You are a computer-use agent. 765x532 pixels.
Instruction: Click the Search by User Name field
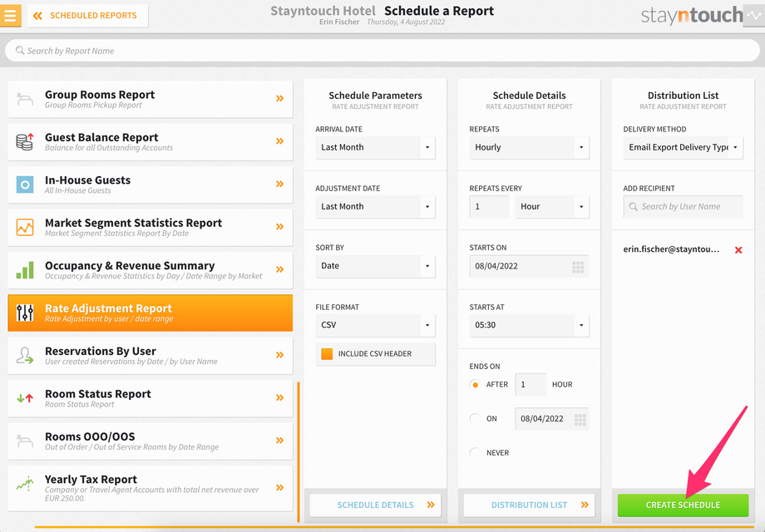tap(683, 207)
